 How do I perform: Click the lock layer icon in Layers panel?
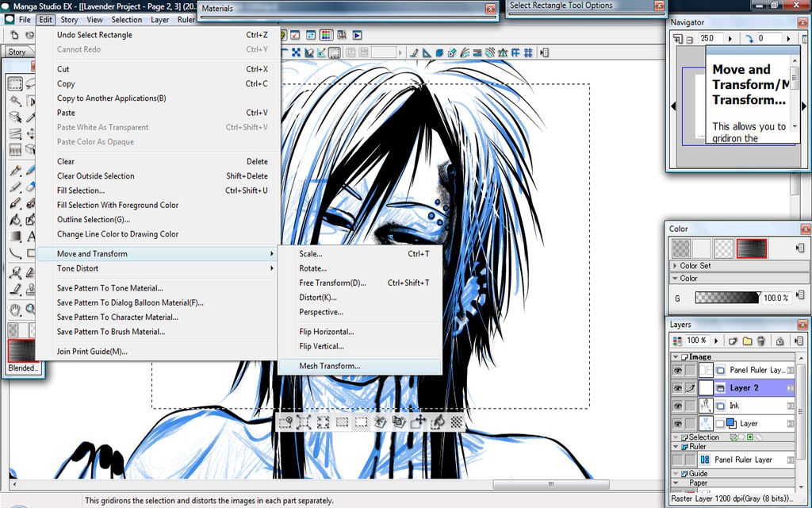click(x=779, y=341)
